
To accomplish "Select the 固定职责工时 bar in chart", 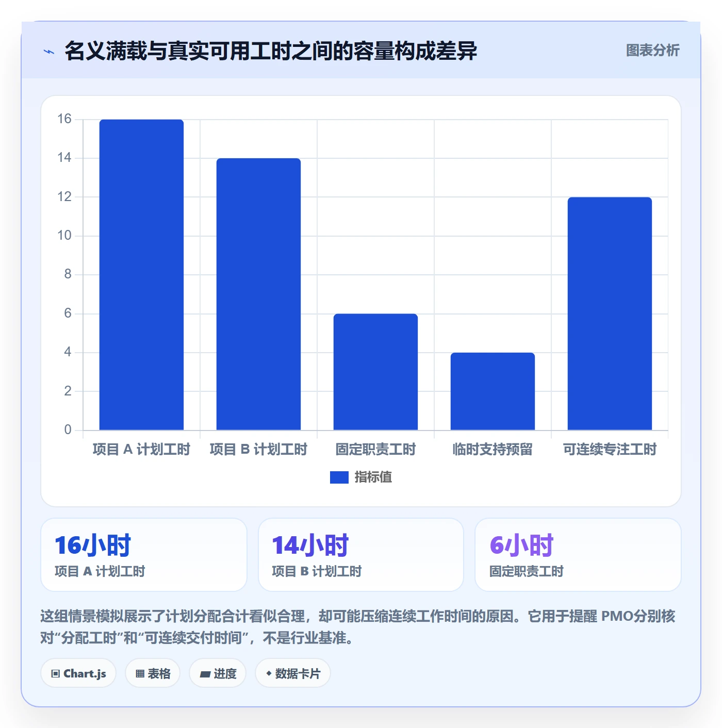I will [x=375, y=372].
